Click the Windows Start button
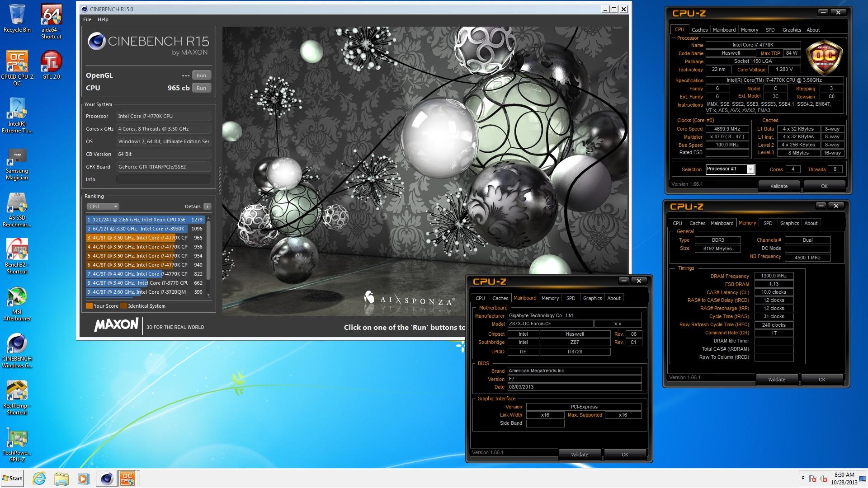The image size is (868, 488). pyautogui.click(x=12, y=479)
